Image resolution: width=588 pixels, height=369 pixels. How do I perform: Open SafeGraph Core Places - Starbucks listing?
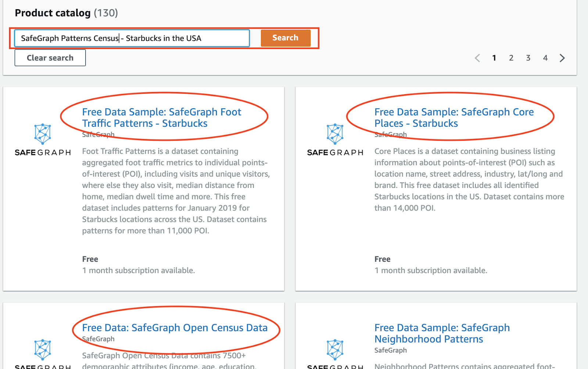(454, 117)
